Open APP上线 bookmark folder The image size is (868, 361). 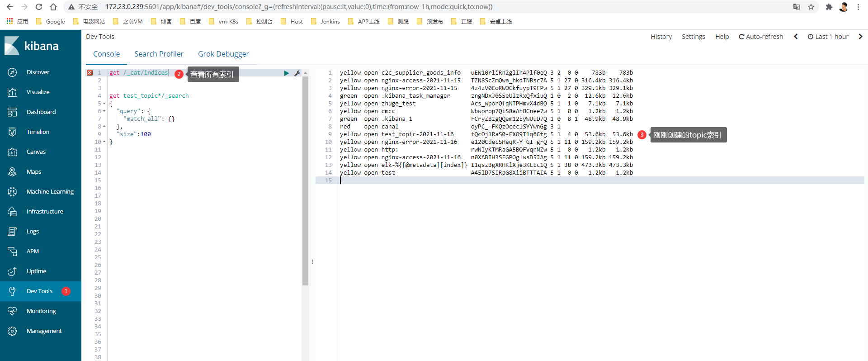tap(364, 21)
